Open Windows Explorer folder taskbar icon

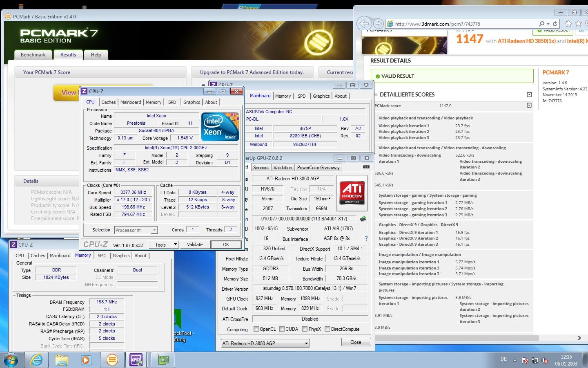62,360
